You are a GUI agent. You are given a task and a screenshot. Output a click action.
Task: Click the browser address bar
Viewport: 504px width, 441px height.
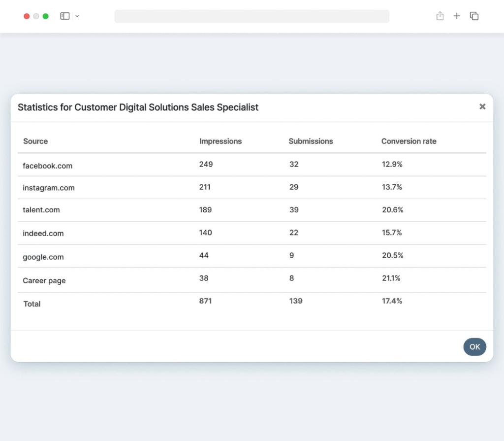[x=252, y=16]
